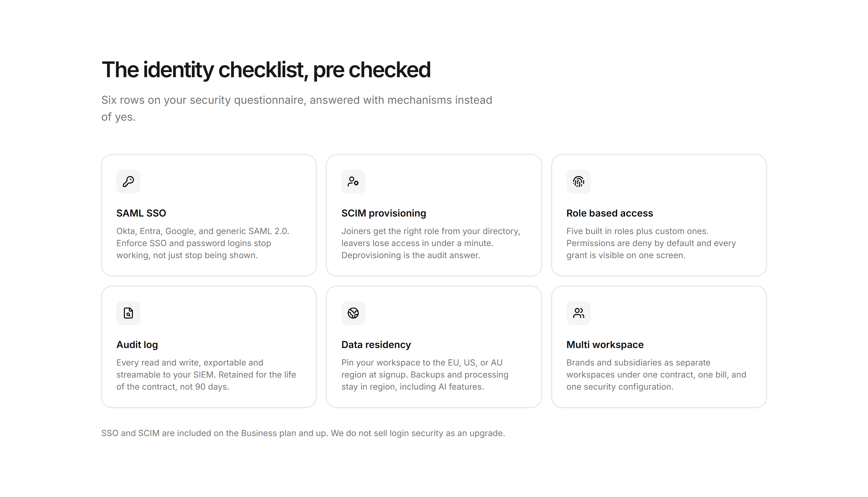Click the users icon for Multi workspace

(578, 313)
